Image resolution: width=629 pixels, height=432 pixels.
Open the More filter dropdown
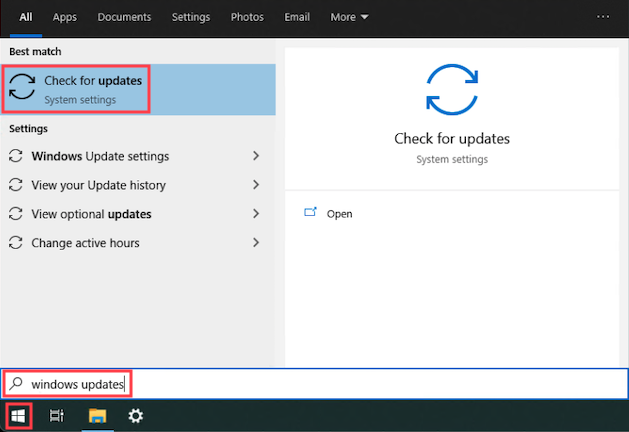(349, 17)
